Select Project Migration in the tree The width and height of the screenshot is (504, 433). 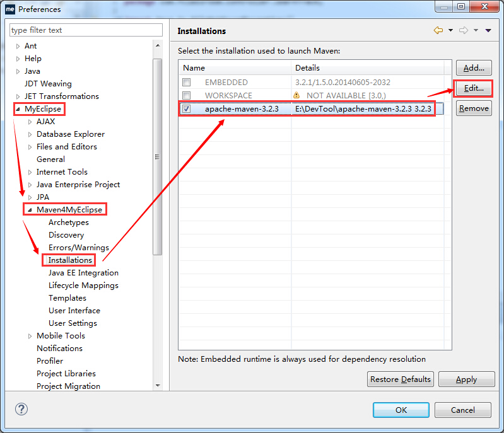tap(68, 386)
